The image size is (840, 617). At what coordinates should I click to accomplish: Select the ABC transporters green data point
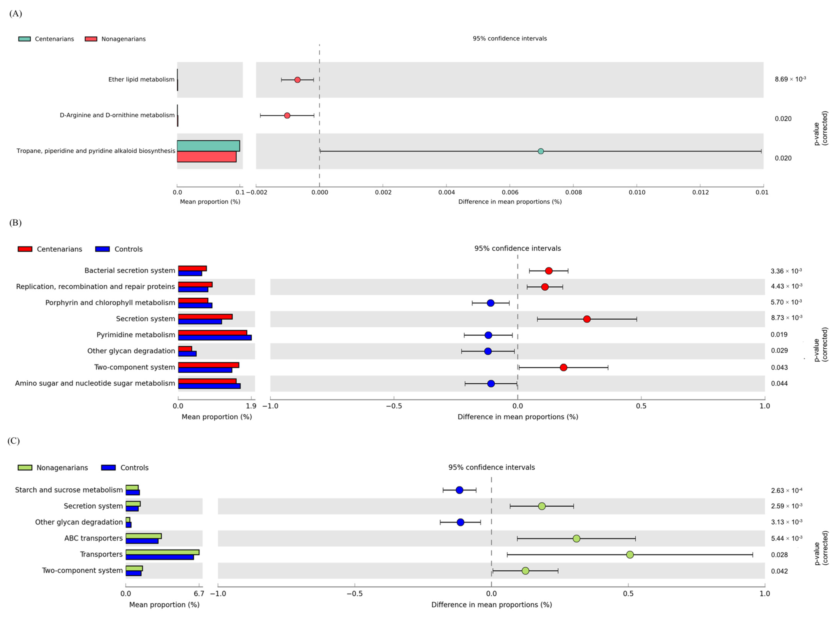[576, 538]
